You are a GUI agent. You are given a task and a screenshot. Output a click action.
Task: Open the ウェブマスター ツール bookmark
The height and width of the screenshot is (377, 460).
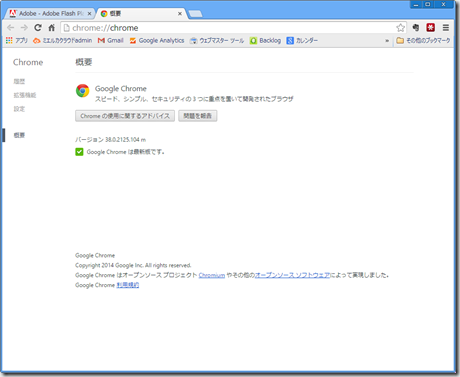217,40
